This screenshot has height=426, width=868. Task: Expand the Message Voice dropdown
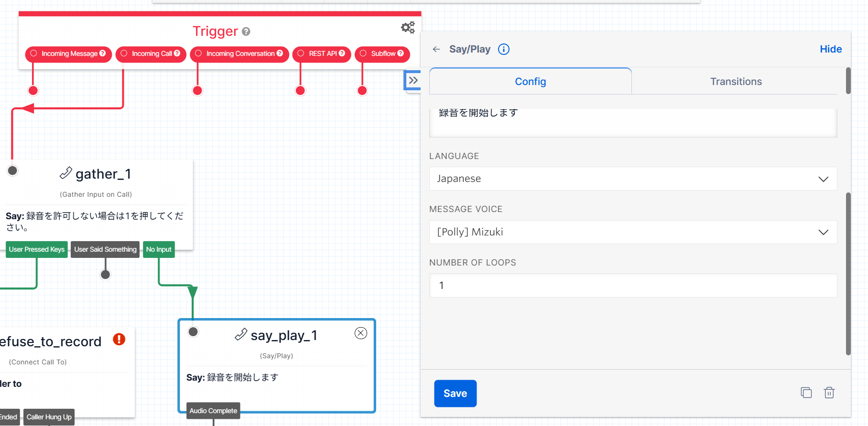point(633,232)
